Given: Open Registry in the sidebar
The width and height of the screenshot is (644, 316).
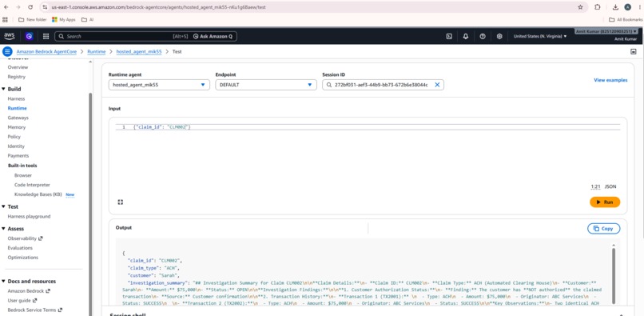Looking at the screenshot, I should (x=17, y=77).
